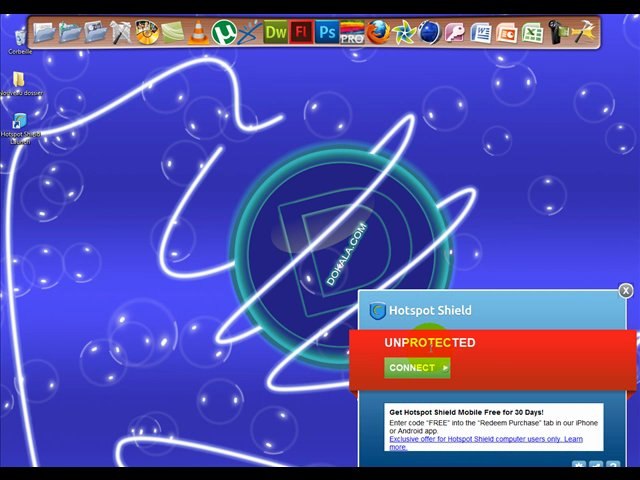Launch Microsoft Word from the dock

[x=481, y=32]
